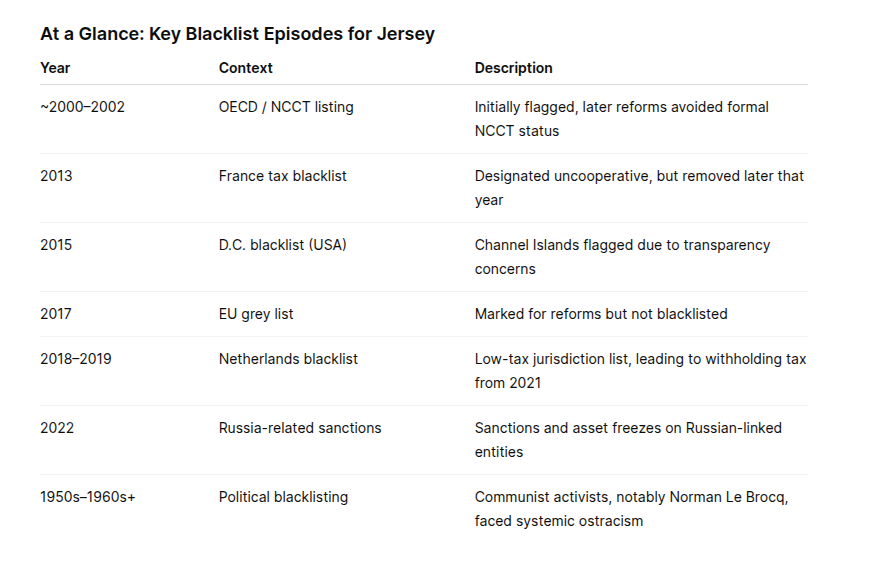Select the 'Russia-related sanctions' cell
The image size is (870, 572).
(x=300, y=428)
